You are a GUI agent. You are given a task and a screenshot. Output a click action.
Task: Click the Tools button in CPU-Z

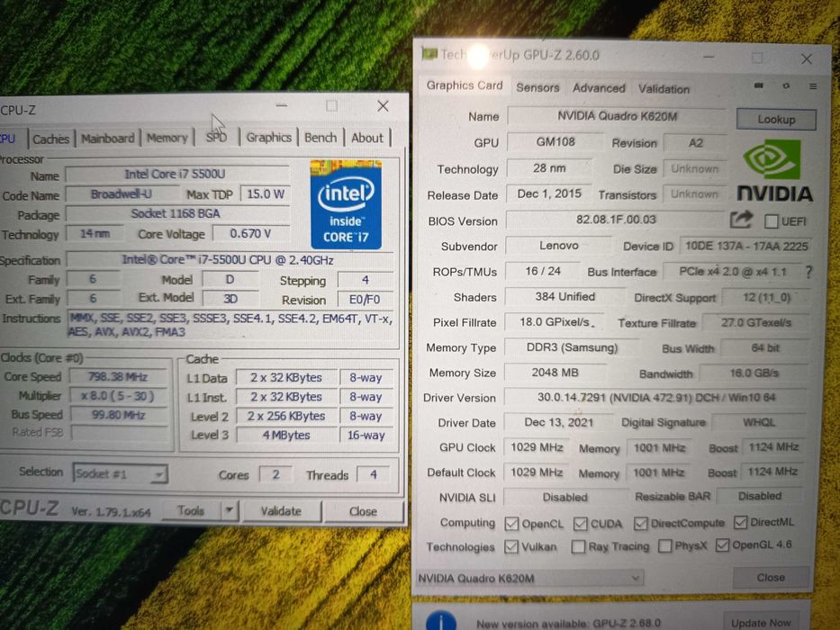coord(191,510)
